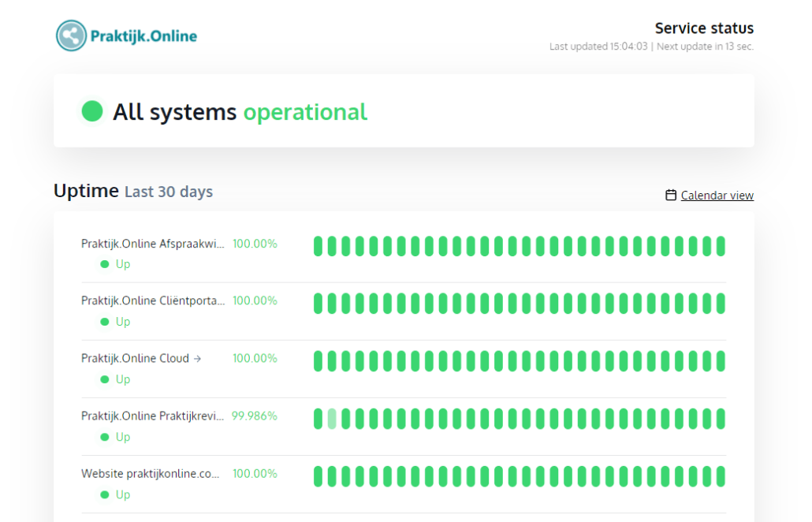Select the Praktijk.Online Afspraakwi... service name
The image size is (812, 522).
click(153, 244)
